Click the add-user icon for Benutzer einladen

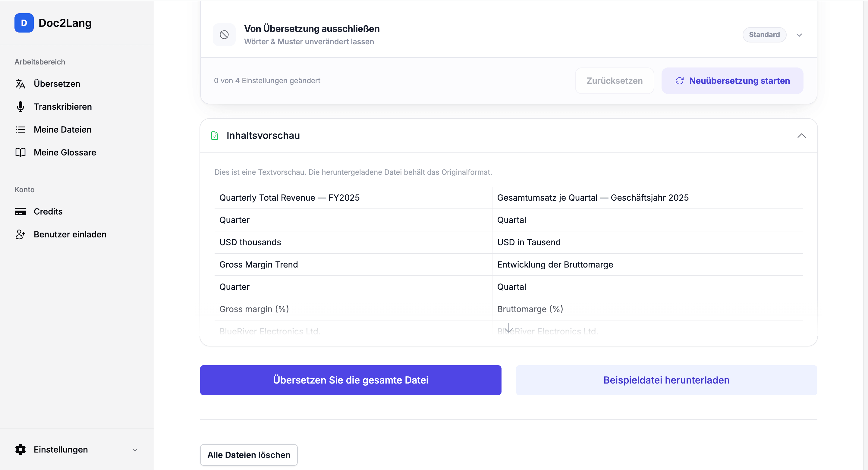20,234
